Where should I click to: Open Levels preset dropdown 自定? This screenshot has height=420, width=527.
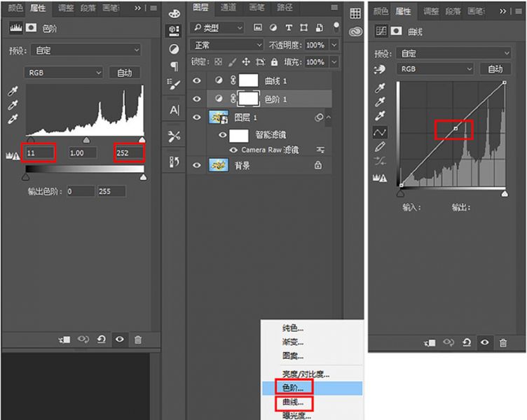[86, 50]
